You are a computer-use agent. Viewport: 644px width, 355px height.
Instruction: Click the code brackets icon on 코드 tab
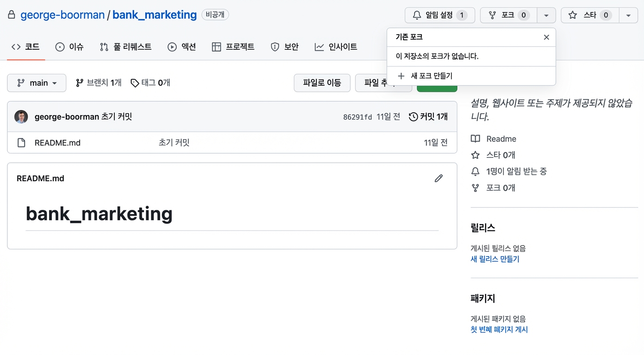[16, 47]
